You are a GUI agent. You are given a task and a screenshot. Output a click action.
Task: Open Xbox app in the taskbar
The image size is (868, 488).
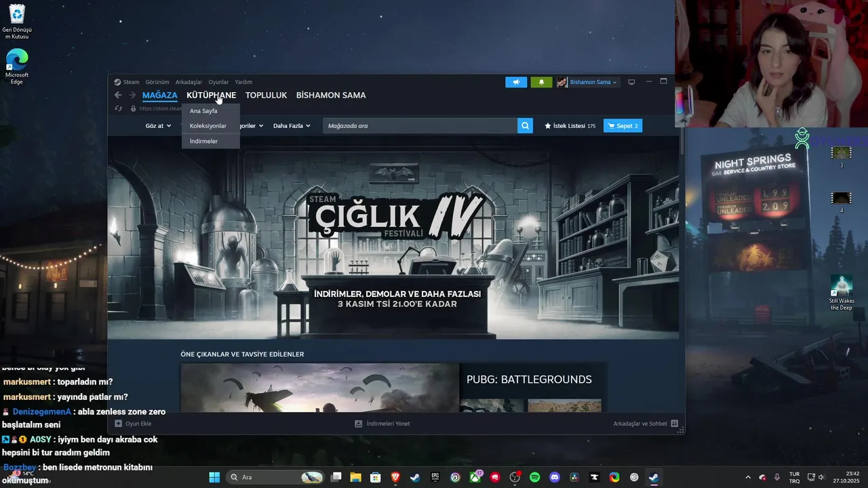tap(475, 477)
